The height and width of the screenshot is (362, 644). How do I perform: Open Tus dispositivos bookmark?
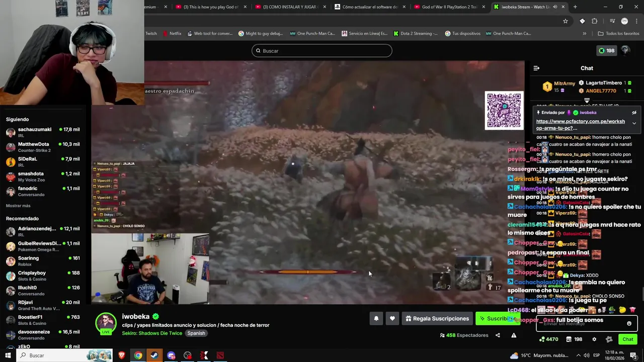pos(462,34)
